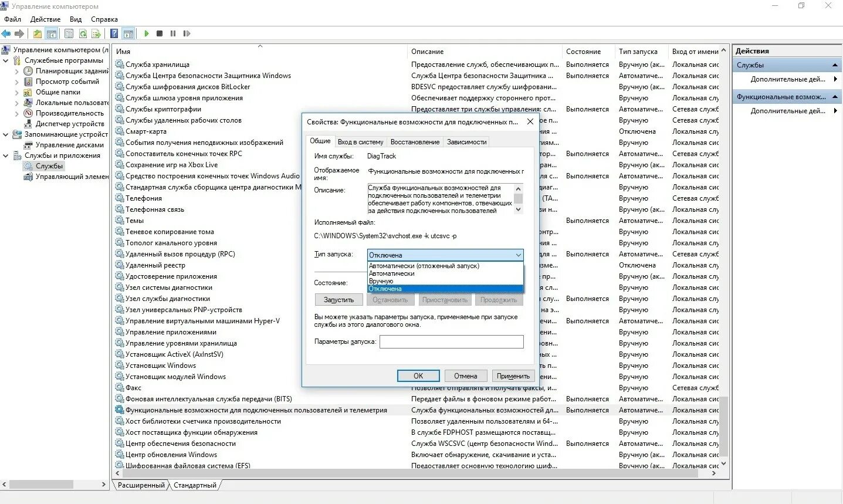Select the Диспетчер устройств icon
843x504 pixels.
coord(28,124)
